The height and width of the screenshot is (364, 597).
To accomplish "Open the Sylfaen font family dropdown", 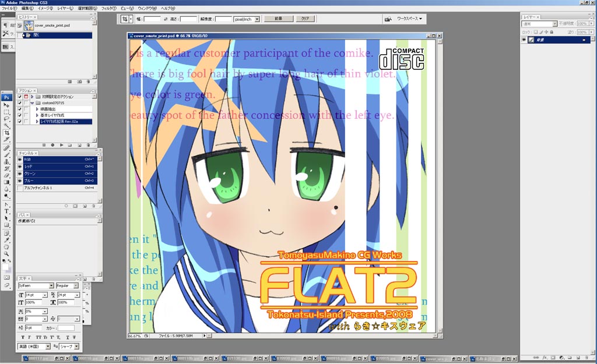I will pos(51,285).
